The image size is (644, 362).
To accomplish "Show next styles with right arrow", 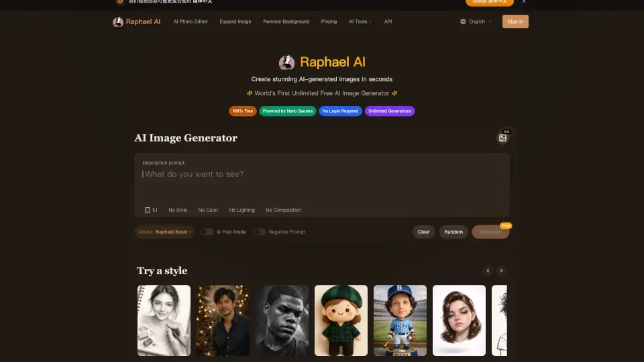I will [501, 271].
